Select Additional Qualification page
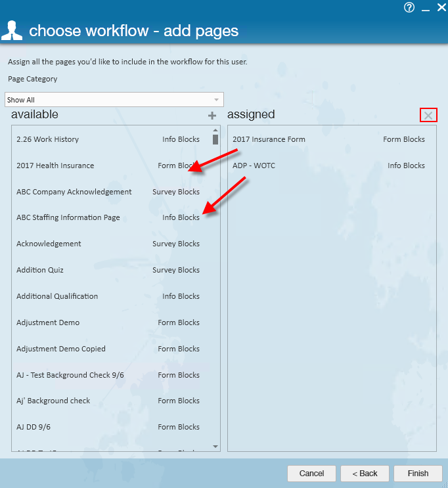 click(108, 296)
